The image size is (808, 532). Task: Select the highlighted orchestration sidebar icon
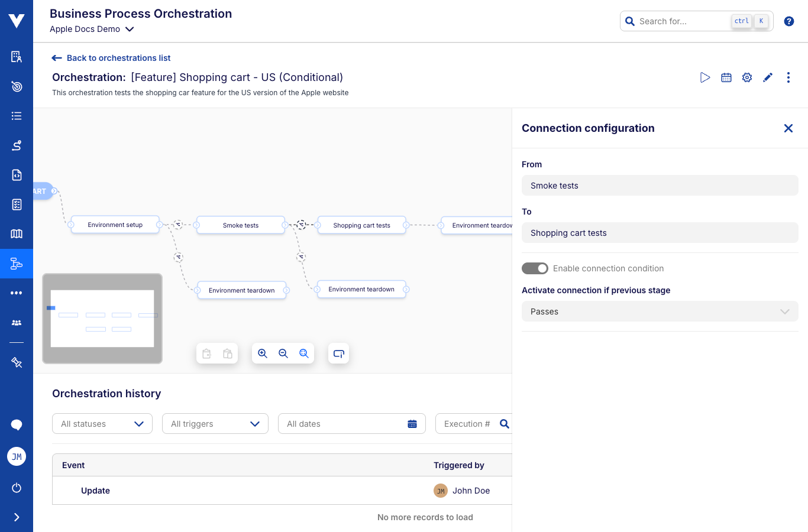pos(16,263)
